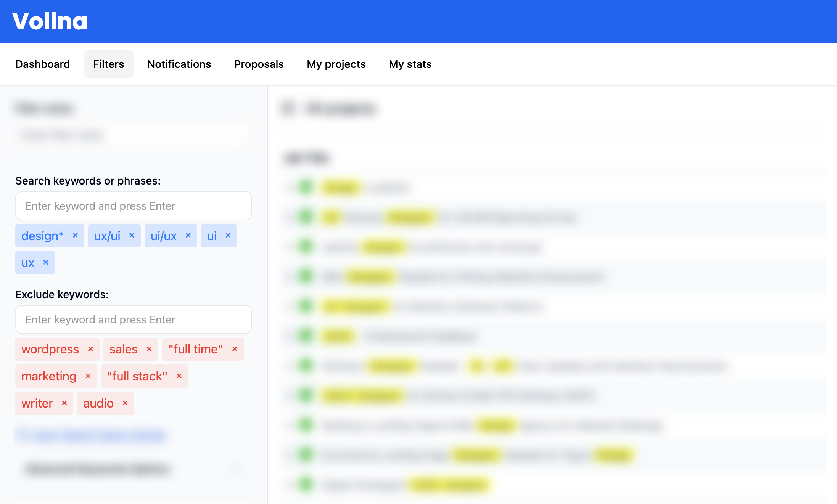Remove the ui keyword tag
The width and height of the screenshot is (837, 504).
(228, 235)
